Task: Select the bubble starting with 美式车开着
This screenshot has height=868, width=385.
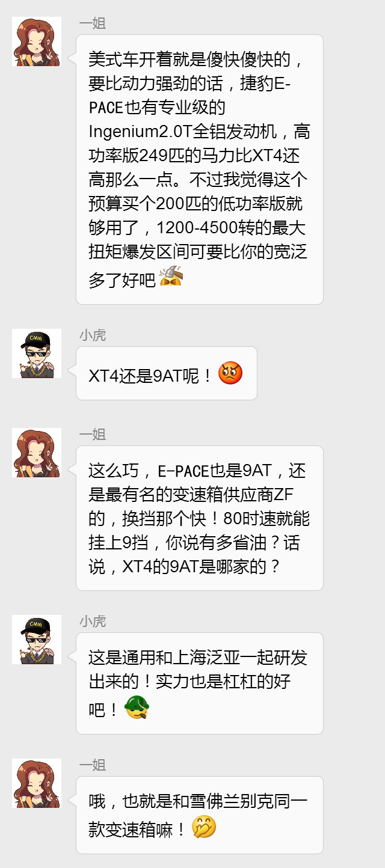Action: pyautogui.click(x=200, y=170)
